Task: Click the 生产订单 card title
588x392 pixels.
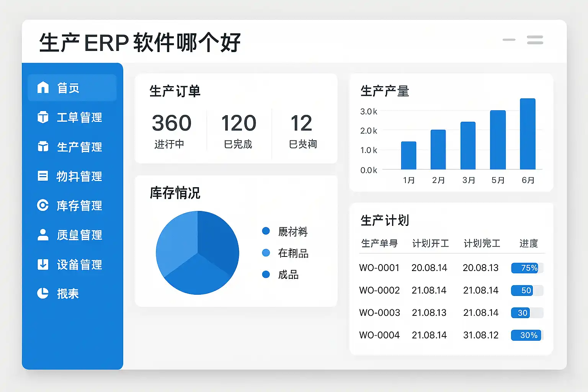Action: (175, 91)
